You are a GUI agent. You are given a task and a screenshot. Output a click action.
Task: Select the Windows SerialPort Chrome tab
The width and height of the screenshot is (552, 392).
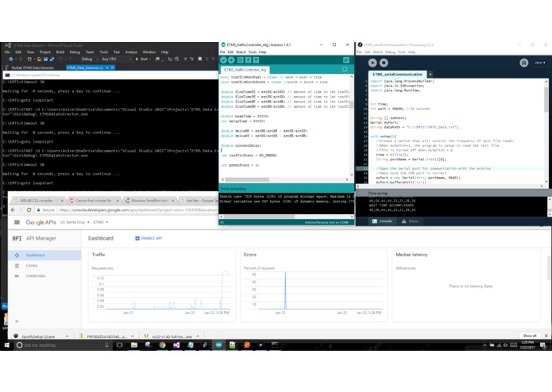pyautogui.click(x=149, y=201)
